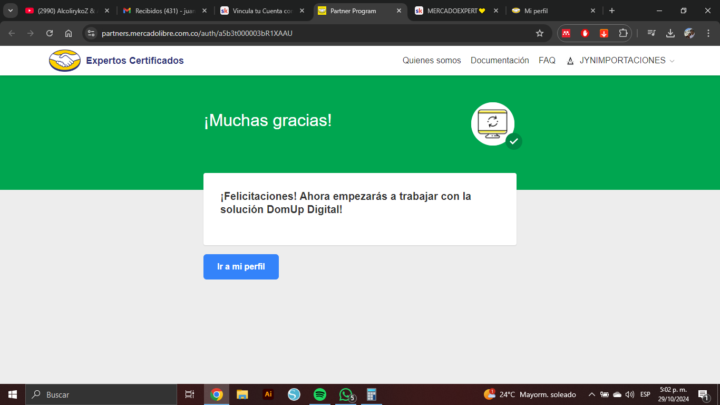Open a new browser tab
The height and width of the screenshot is (405, 720).
612,11
